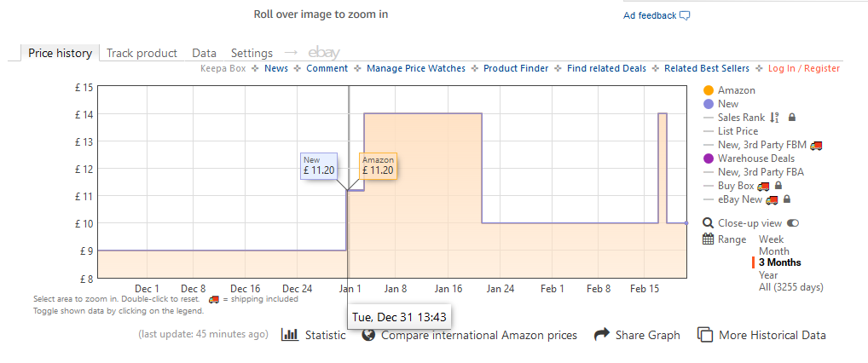The width and height of the screenshot is (868, 363).
Task: Click the Range calendar icon
Action: point(708,239)
